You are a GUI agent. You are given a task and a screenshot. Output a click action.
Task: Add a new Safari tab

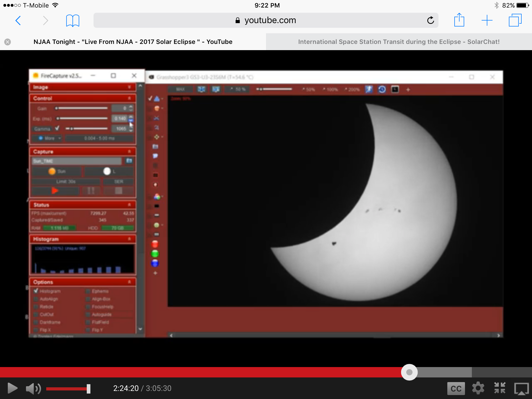click(487, 20)
